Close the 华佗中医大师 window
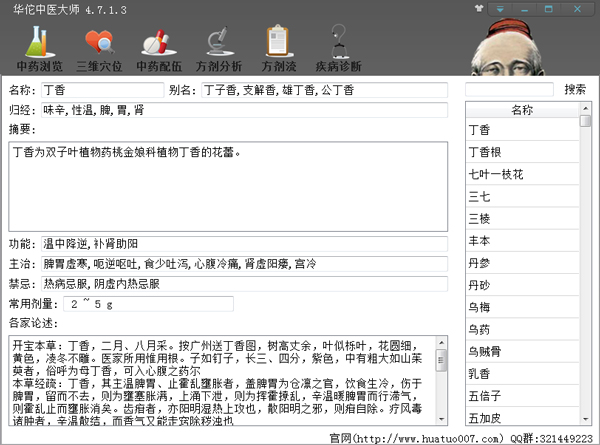600x445 pixels. [x=577, y=9]
